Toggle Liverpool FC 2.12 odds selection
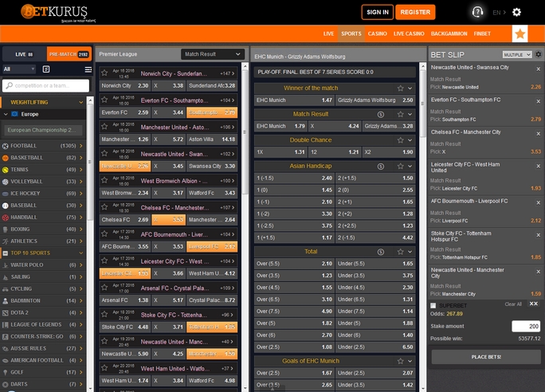Screen dimensions: 545x392 (x=212, y=246)
